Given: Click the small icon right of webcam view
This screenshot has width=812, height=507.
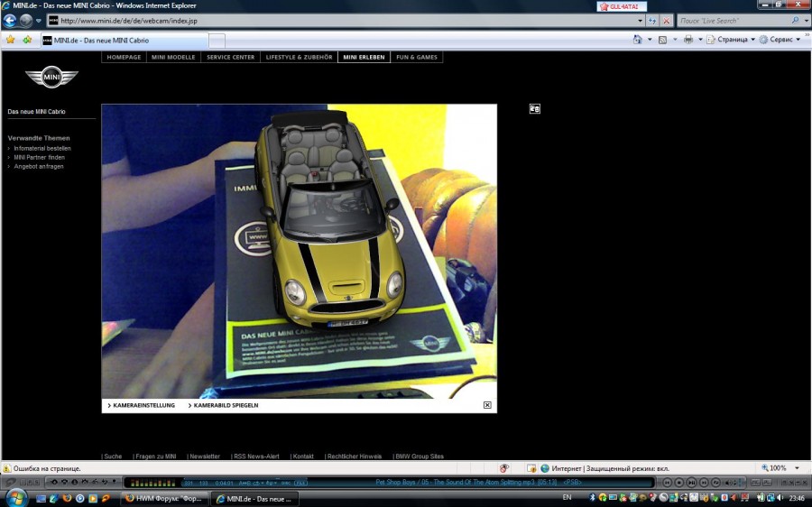Looking at the screenshot, I should (534, 109).
